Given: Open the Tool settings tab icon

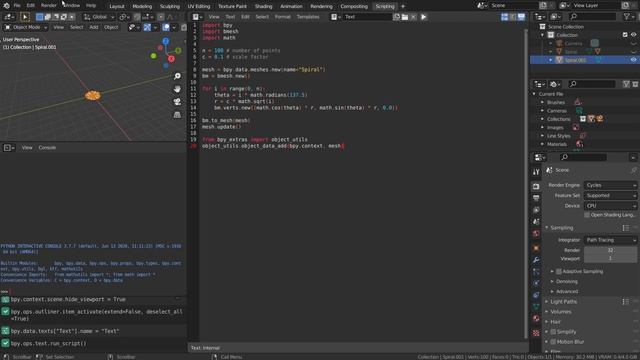Looking at the screenshot, I should [x=536, y=172].
